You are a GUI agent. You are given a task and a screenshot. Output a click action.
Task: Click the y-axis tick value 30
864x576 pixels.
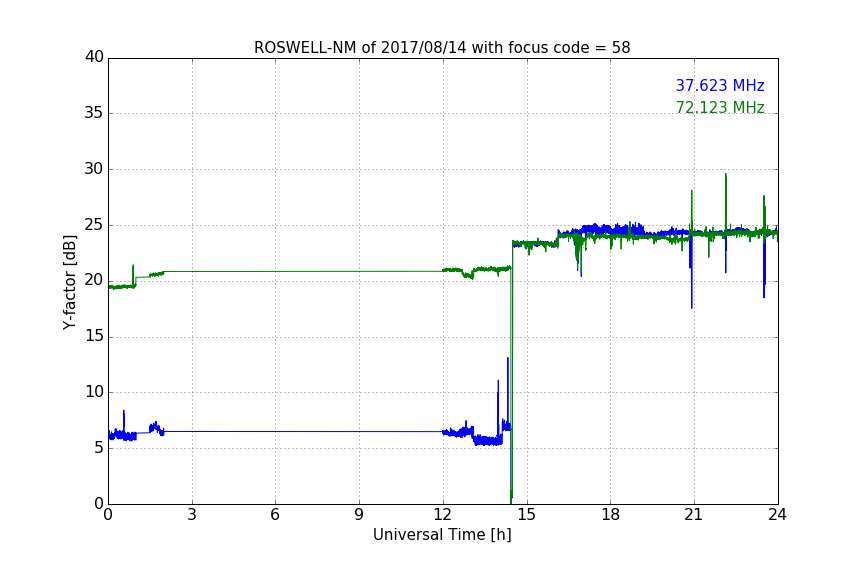pos(94,169)
